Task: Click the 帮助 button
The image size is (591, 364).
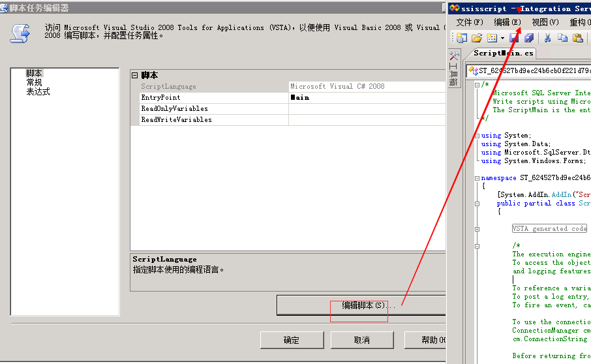Action: (425, 341)
